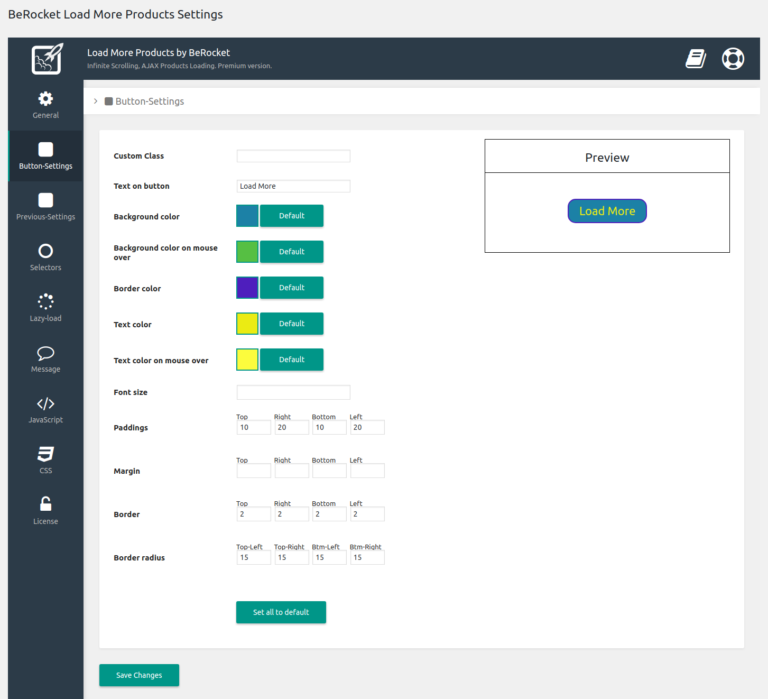Click the Button-Settings breadcrumb text
Viewport: 768px width, 699px height.
coord(150,101)
